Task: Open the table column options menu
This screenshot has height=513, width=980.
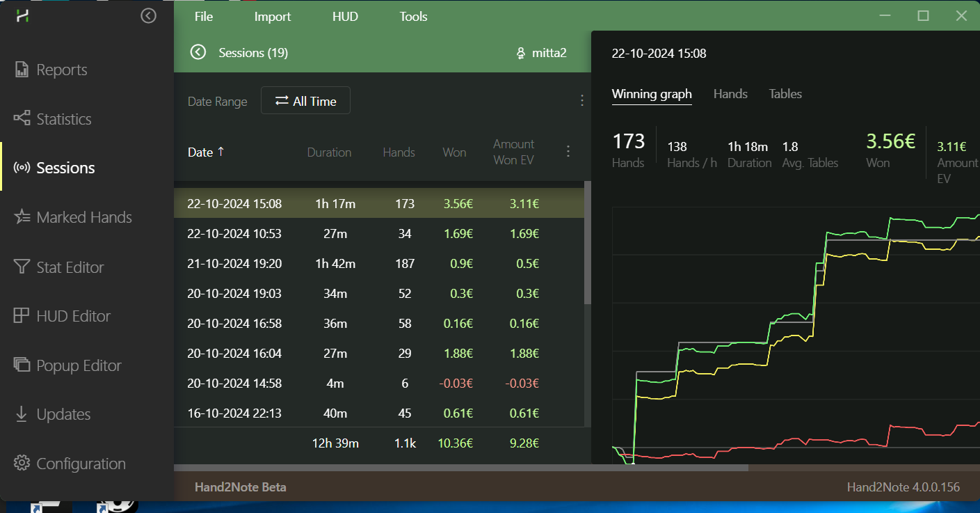Action: [x=568, y=151]
